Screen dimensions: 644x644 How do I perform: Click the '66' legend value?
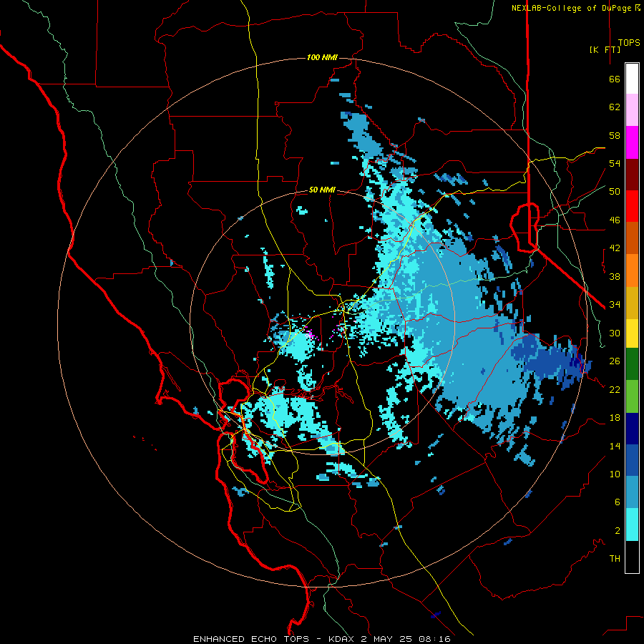[615, 79]
